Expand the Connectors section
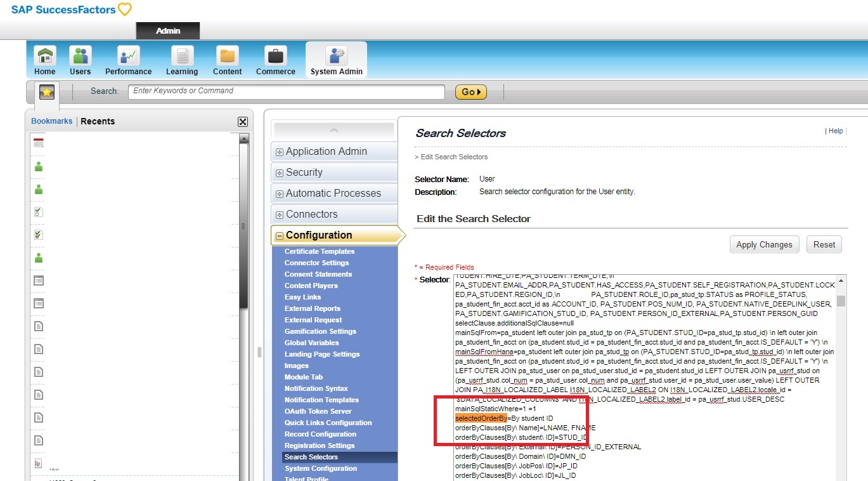The image size is (868, 481). tap(334, 214)
